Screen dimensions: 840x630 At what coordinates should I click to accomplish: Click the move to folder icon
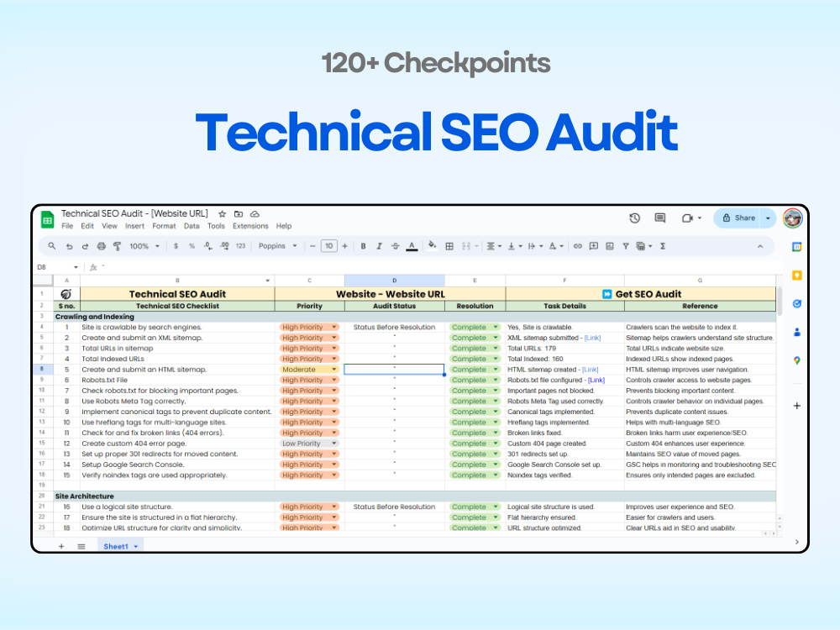click(x=239, y=213)
